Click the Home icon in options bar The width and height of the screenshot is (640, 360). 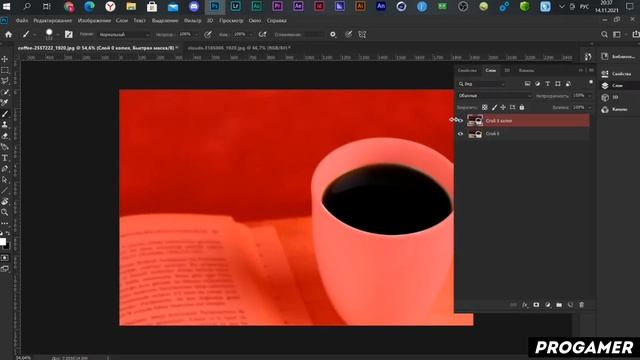[x=8, y=34]
